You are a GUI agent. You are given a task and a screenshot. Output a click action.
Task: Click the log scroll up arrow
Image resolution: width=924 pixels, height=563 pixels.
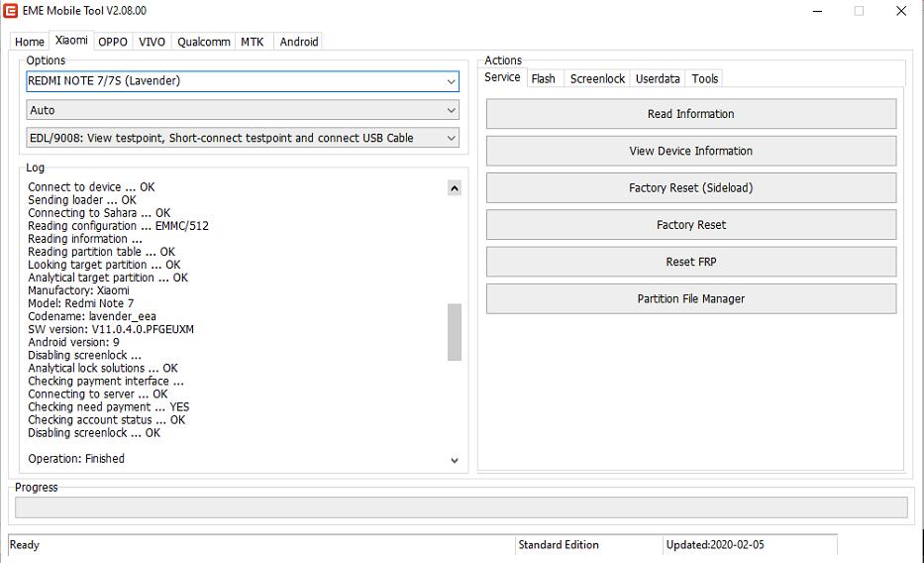tap(455, 188)
